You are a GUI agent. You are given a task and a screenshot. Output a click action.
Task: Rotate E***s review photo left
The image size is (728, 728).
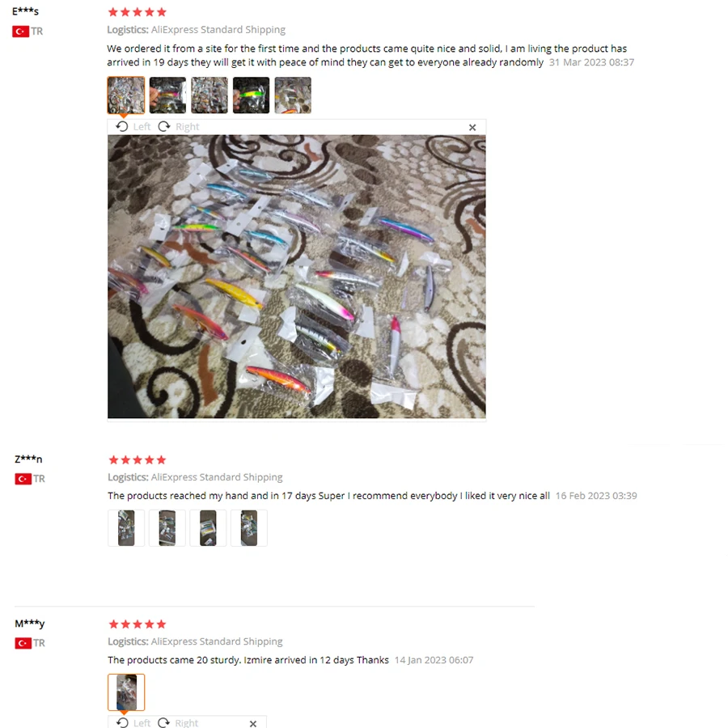pos(133,127)
